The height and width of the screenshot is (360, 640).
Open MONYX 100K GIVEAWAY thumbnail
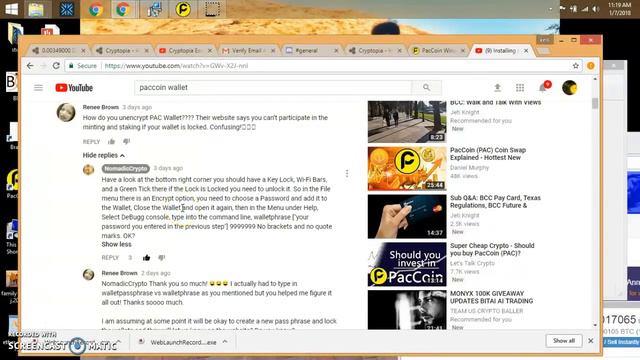click(x=407, y=310)
